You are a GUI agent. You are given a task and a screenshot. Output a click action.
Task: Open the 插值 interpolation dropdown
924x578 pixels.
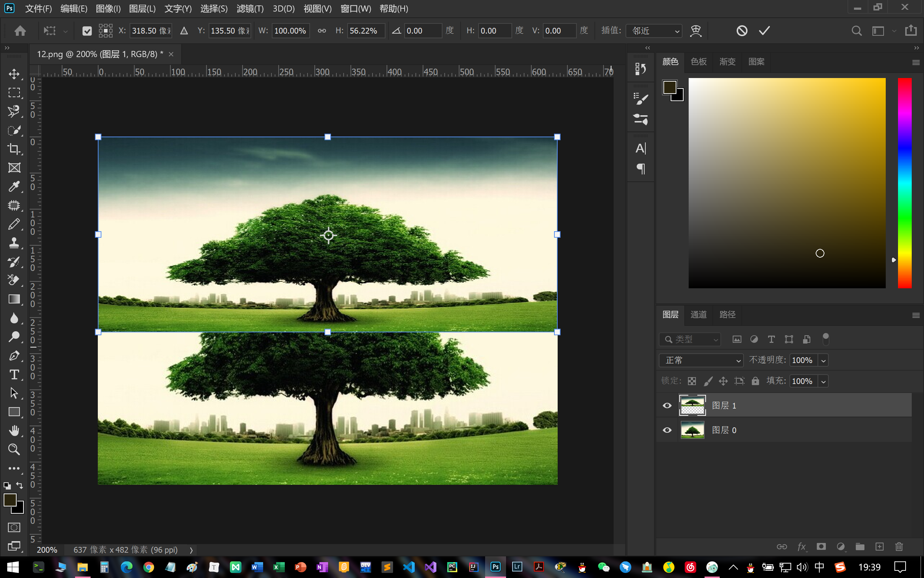point(654,31)
